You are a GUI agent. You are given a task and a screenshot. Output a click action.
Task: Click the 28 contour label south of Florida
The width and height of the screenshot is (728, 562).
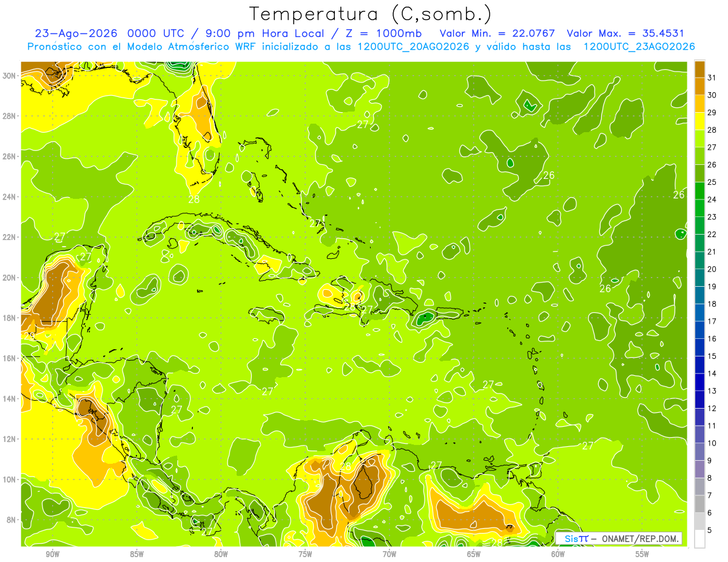(194, 199)
